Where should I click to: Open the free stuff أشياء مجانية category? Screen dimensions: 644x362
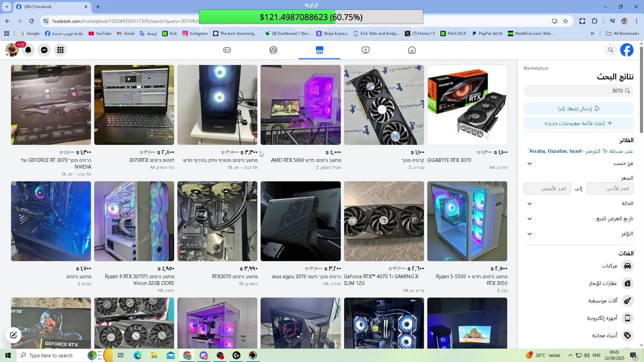click(x=579, y=335)
